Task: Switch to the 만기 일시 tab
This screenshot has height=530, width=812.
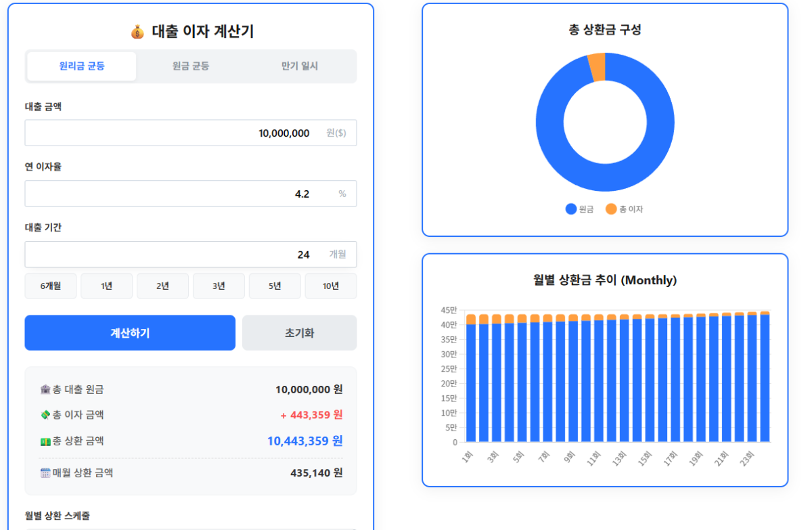Action: tap(299, 66)
